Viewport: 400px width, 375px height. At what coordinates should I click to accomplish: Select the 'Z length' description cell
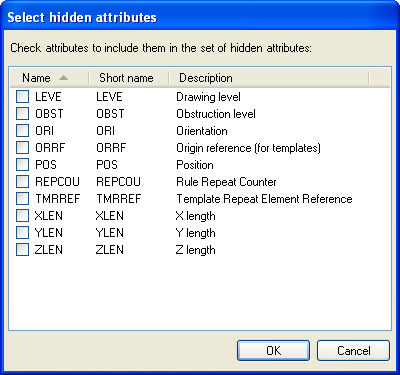[195, 250]
